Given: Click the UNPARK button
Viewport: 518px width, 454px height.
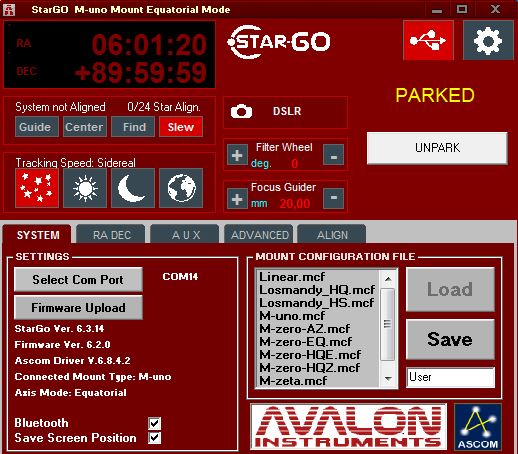Looking at the screenshot, I should pos(437,148).
